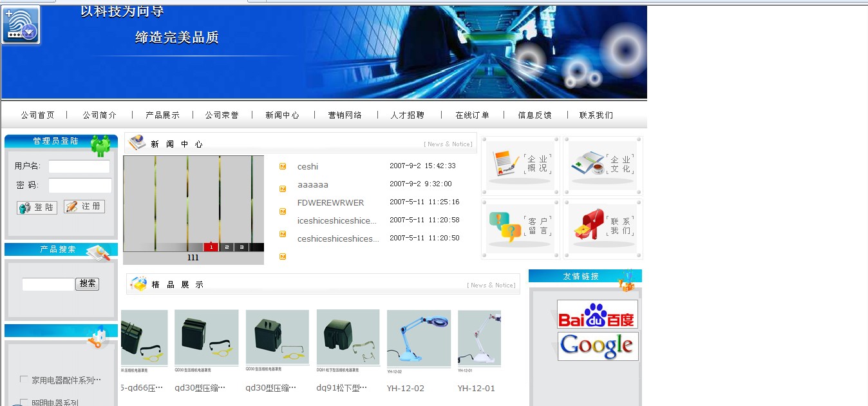Image resolution: width=868 pixels, height=406 pixels.
Task: Click the 5-qd66压… product name
Action: pyautogui.click(x=142, y=388)
